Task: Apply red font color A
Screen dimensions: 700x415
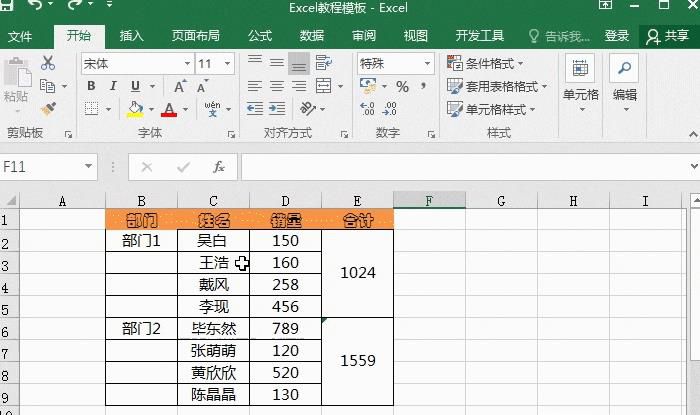Action: (x=169, y=109)
